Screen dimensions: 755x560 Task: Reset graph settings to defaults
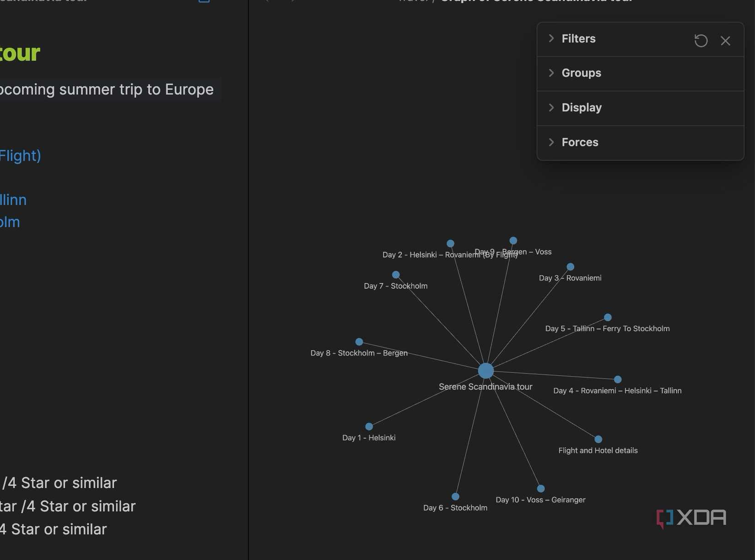click(701, 41)
